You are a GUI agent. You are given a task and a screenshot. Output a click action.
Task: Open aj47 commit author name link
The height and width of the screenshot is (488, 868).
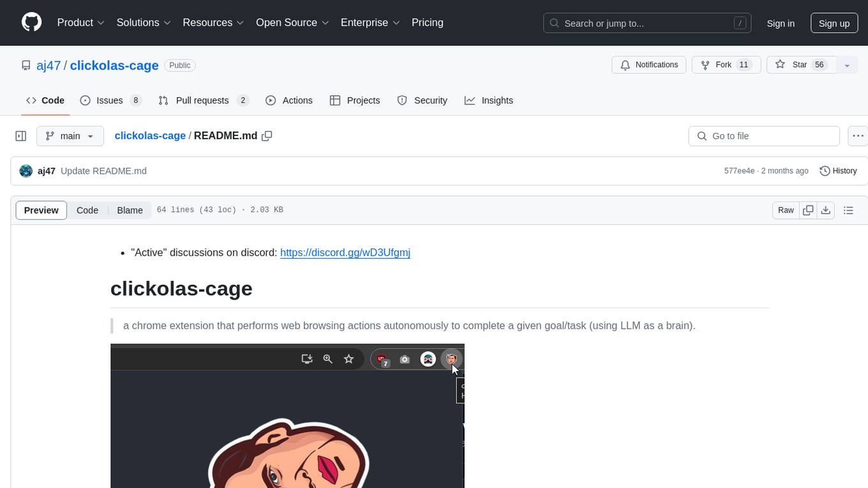click(x=47, y=171)
